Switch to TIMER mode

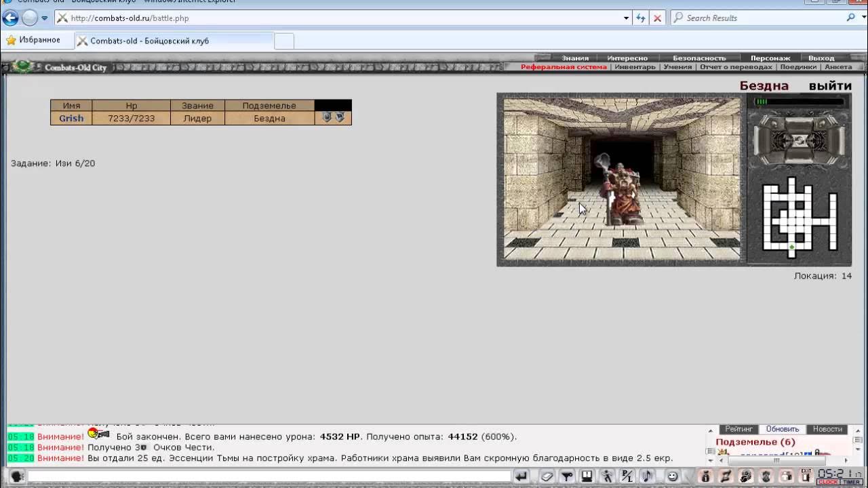pos(852,482)
